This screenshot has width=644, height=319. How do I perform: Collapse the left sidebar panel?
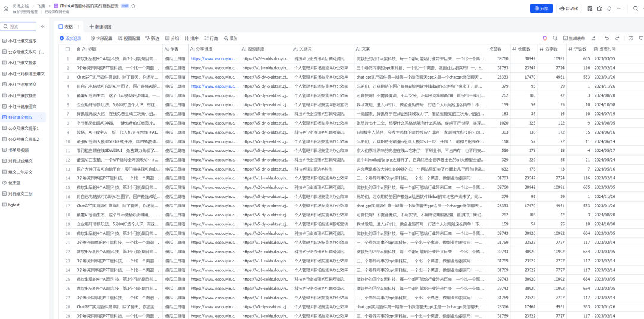coord(43,27)
